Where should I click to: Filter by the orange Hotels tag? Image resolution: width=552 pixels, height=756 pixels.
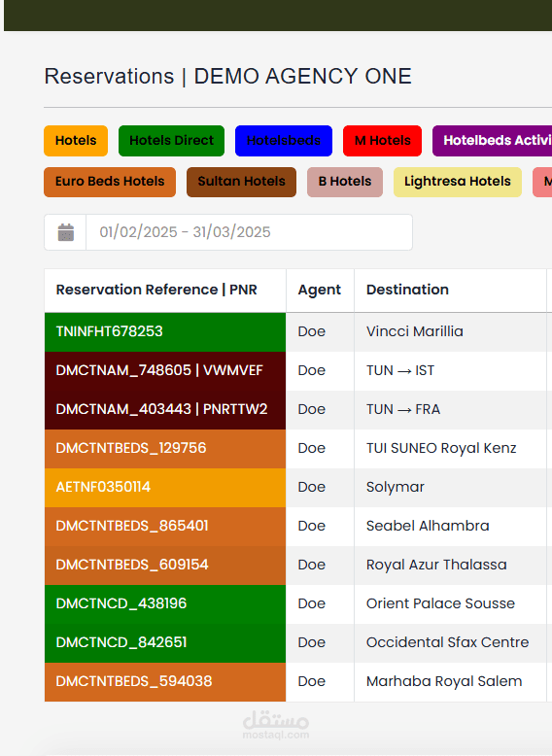click(76, 141)
